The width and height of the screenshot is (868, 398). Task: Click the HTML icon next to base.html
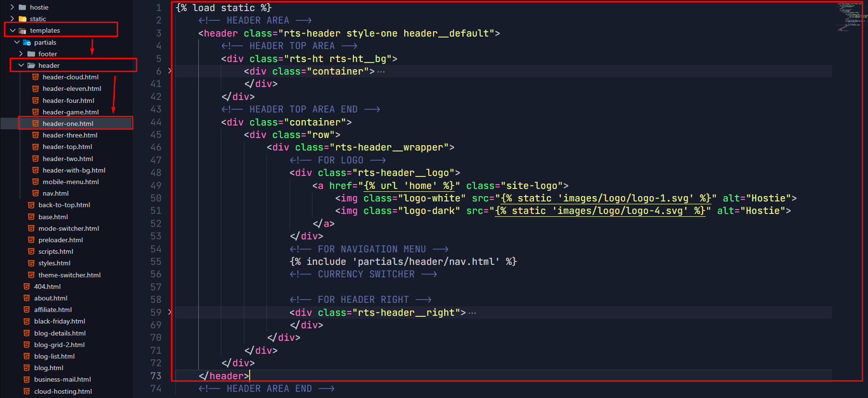[31, 217]
